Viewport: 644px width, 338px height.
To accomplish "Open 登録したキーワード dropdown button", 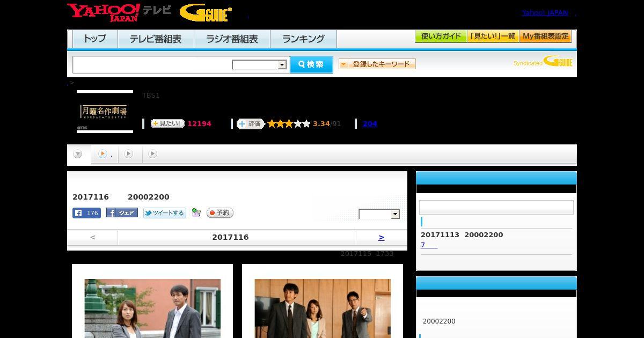I will coord(377,64).
